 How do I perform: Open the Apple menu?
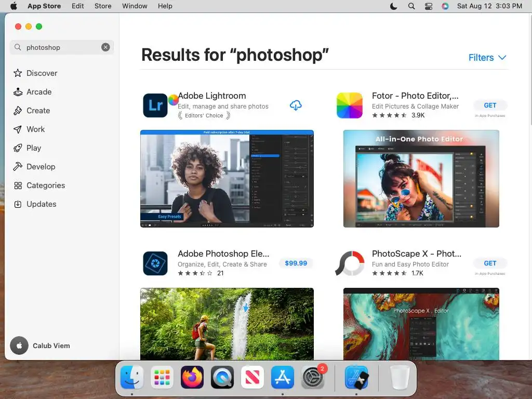[x=14, y=6]
